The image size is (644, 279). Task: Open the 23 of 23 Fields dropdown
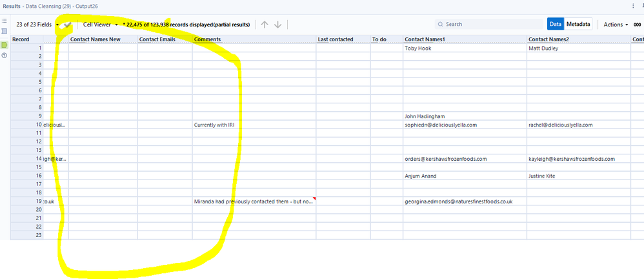(x=37, y=25)
